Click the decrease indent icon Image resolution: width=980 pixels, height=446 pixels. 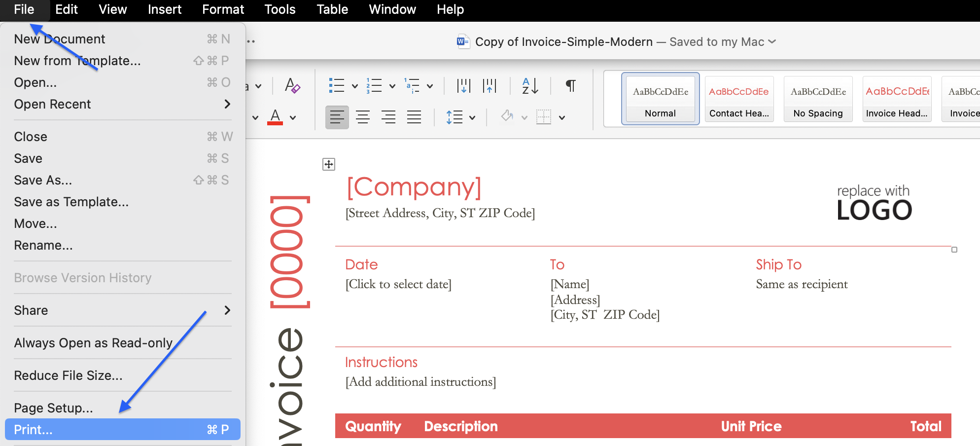[x=463, y=86]
